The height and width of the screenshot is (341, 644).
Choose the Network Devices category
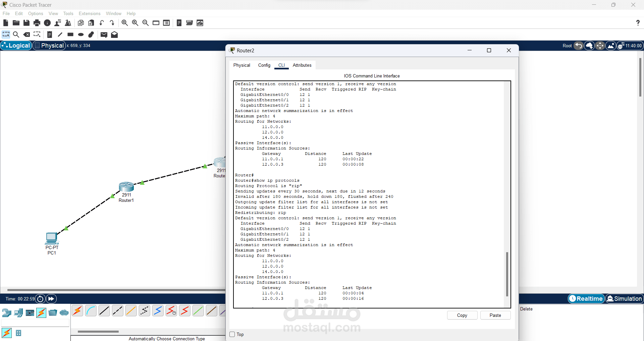point(7,313)
